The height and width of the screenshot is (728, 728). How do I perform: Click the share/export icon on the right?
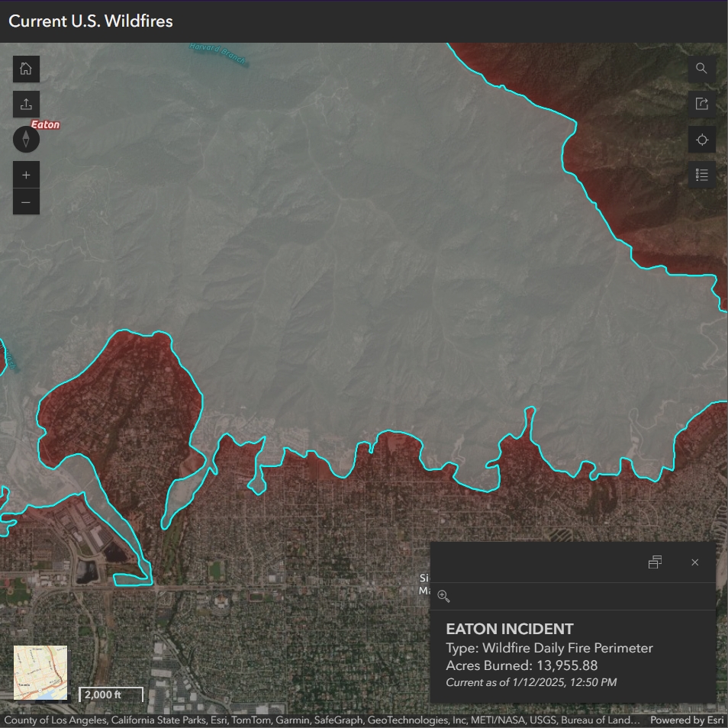(x=701, y=104)
